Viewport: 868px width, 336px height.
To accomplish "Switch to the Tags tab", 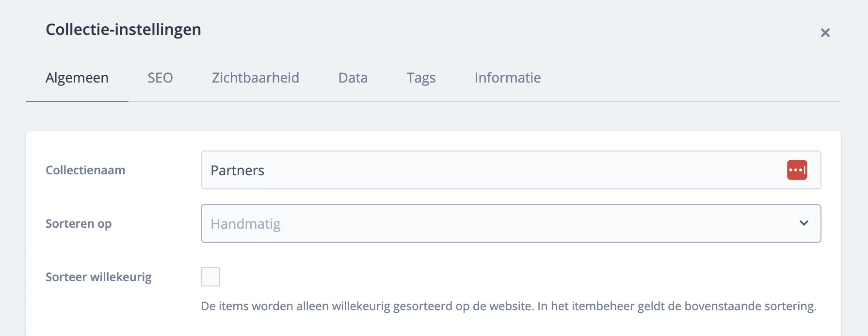I will pyautogui.click(x=420, y=78).
